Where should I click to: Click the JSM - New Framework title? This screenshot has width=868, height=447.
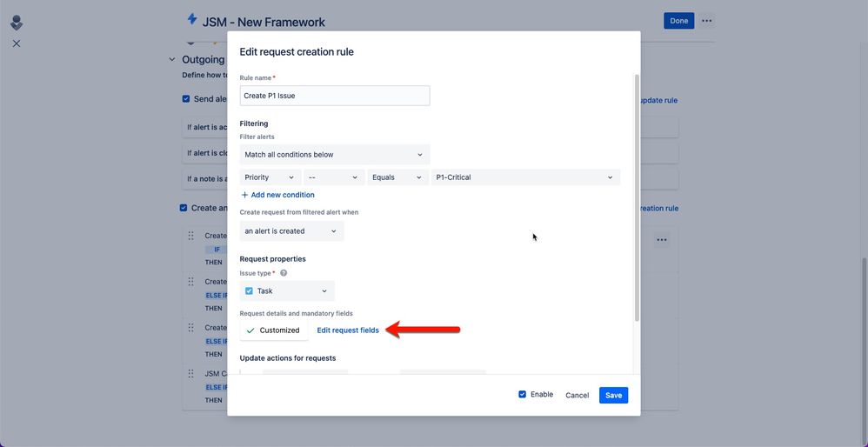264,22
